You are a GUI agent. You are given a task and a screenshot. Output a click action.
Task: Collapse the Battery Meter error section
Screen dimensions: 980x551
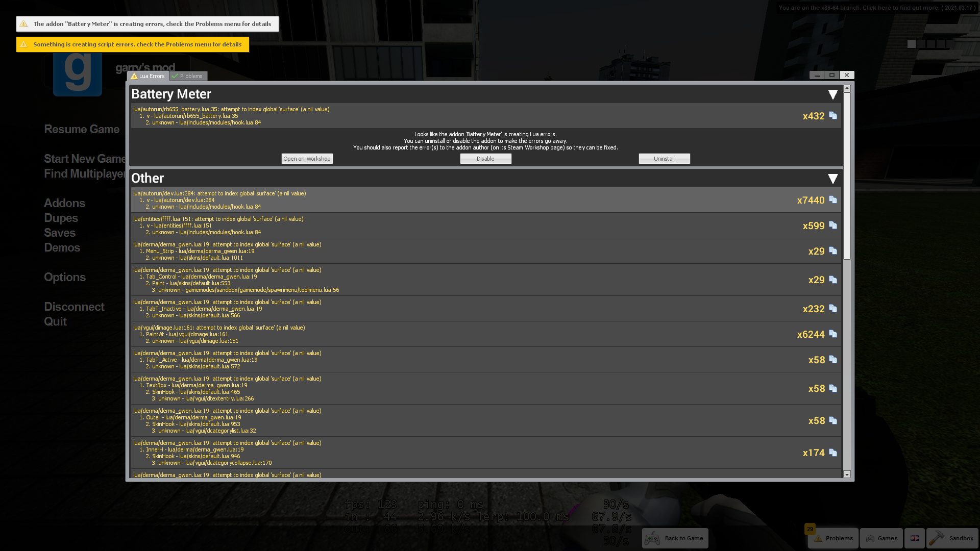[832, 93]
